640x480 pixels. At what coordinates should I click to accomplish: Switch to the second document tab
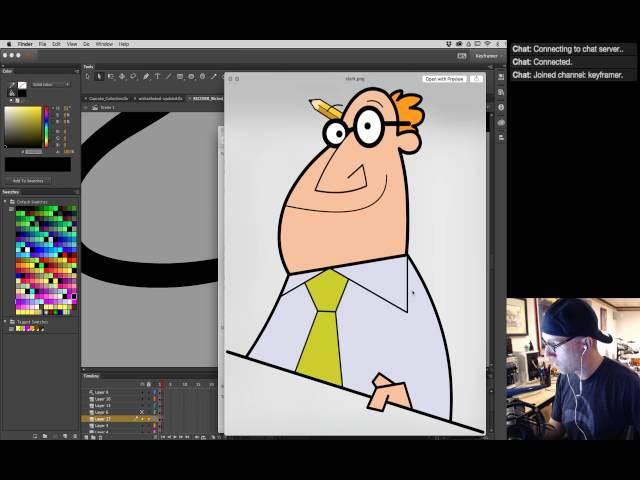coord(160,98)
